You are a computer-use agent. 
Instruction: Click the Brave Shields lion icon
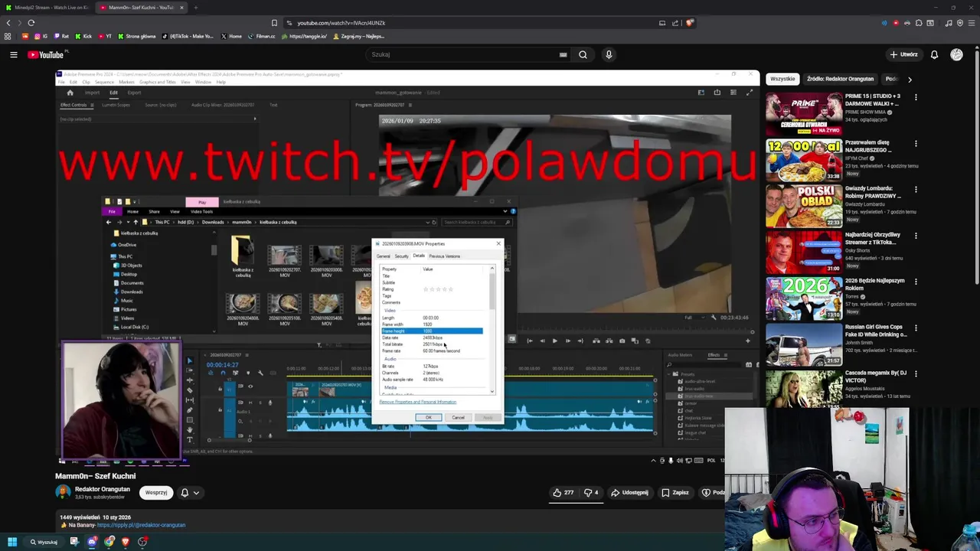(x=689, y=23)
